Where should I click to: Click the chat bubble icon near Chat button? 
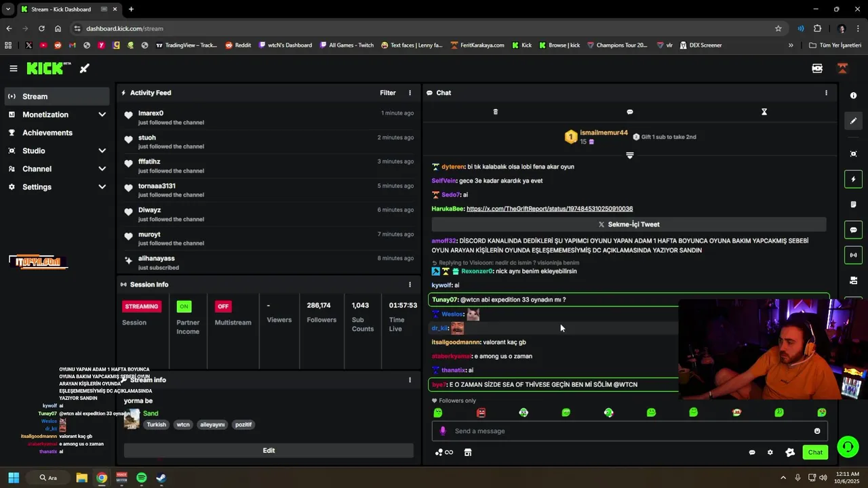pyautogui.click(x=752, y=452)
